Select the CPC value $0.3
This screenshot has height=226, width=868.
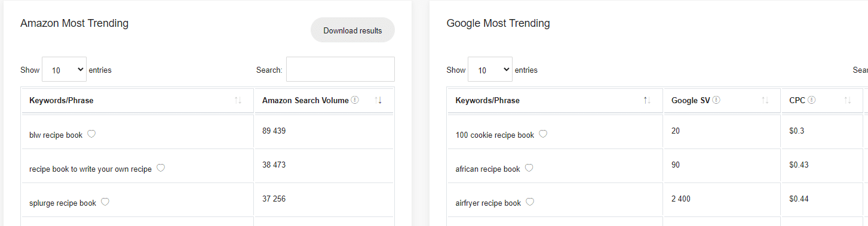pyautogui.click(x=797, y=131)
